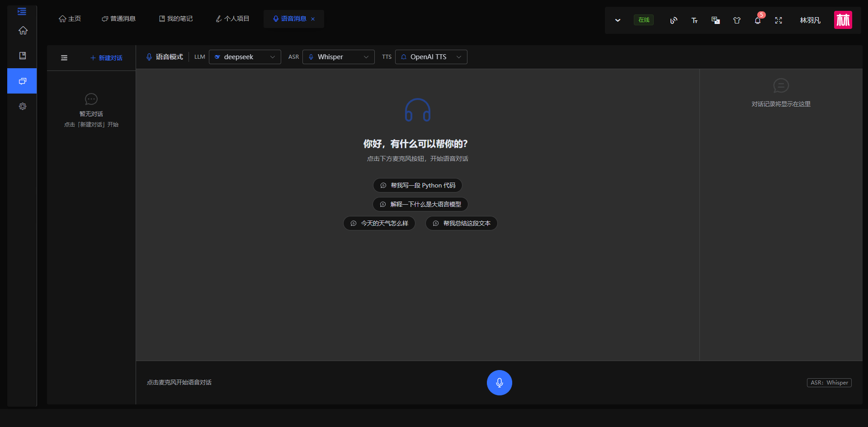
Task: Open the skin shirt icon
Action: 737,20
